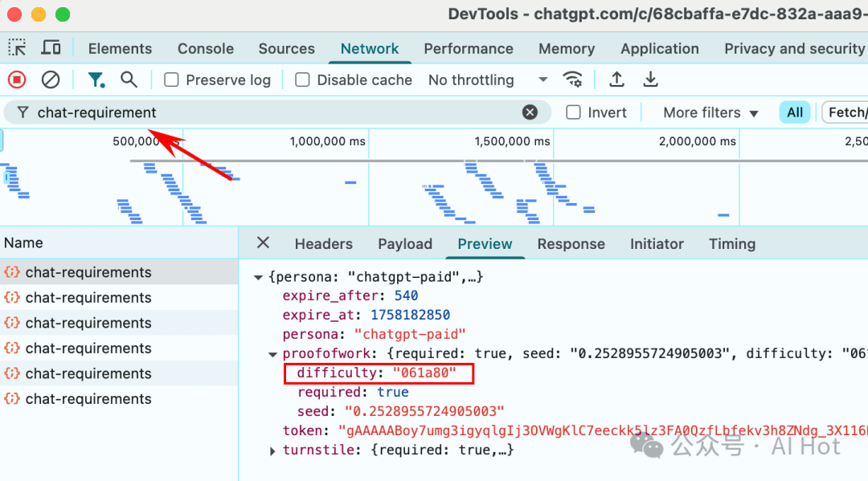Open network conditions Wi-Fi icon
868x481 pixels.
(572, 79)
